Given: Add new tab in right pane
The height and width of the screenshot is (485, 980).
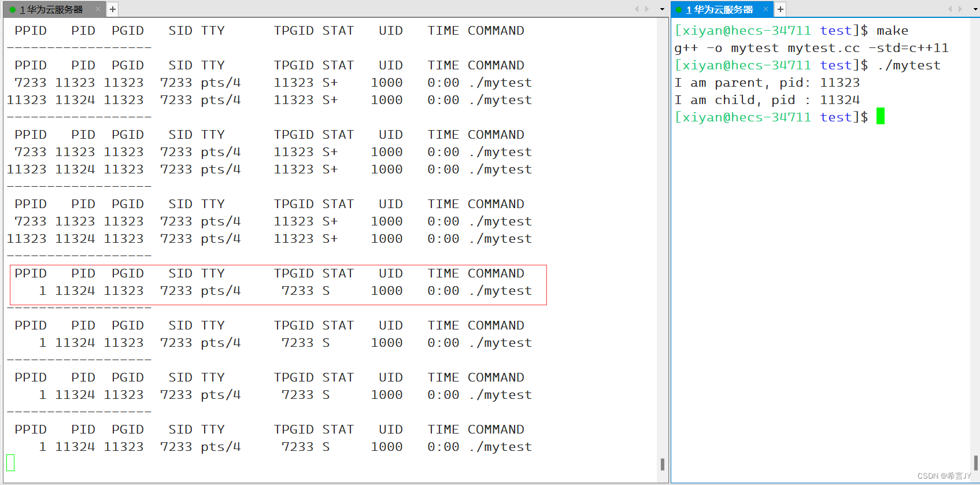Looking at the screenshot, I should [780, 9].
